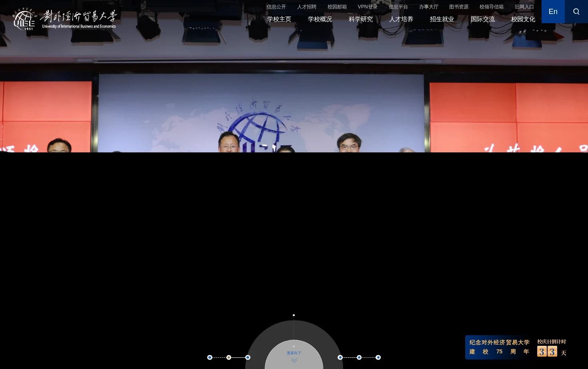Open the 科学研究 menu
Image resolution: width=588 pixels, height=369 pixels.
click(361, 19)
